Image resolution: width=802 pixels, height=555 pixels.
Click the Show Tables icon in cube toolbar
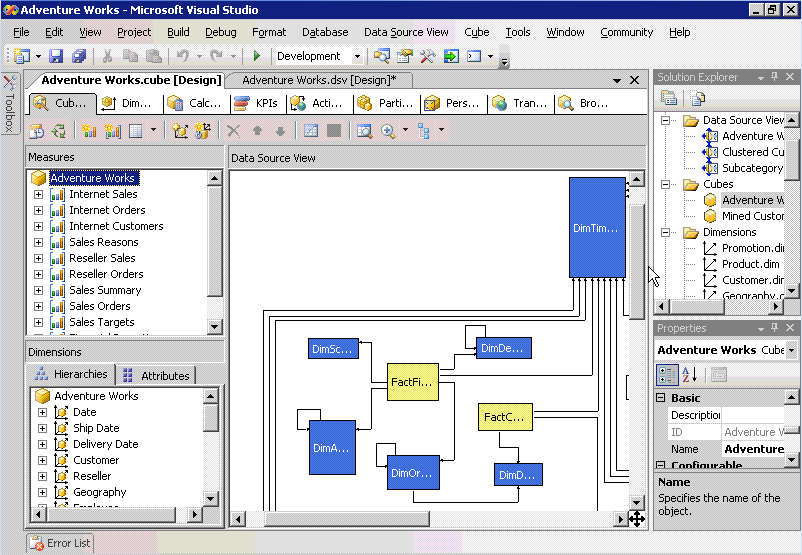coord(311,131)
